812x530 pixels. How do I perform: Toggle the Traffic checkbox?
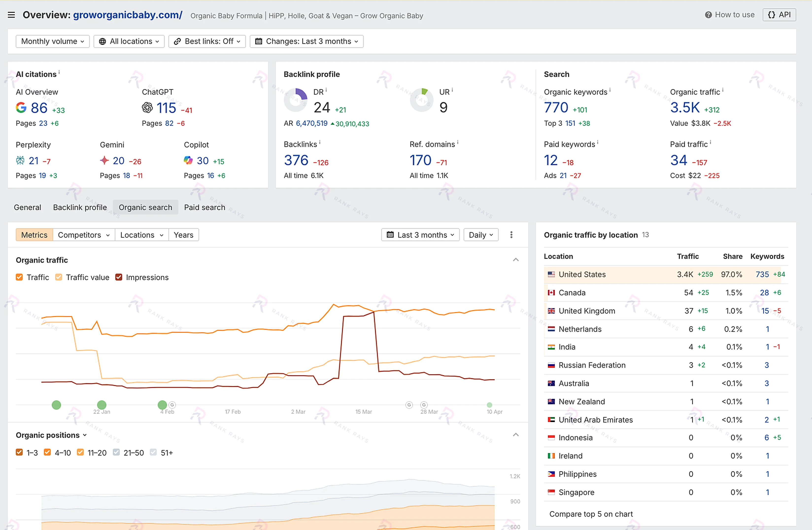tap(19, 277)
